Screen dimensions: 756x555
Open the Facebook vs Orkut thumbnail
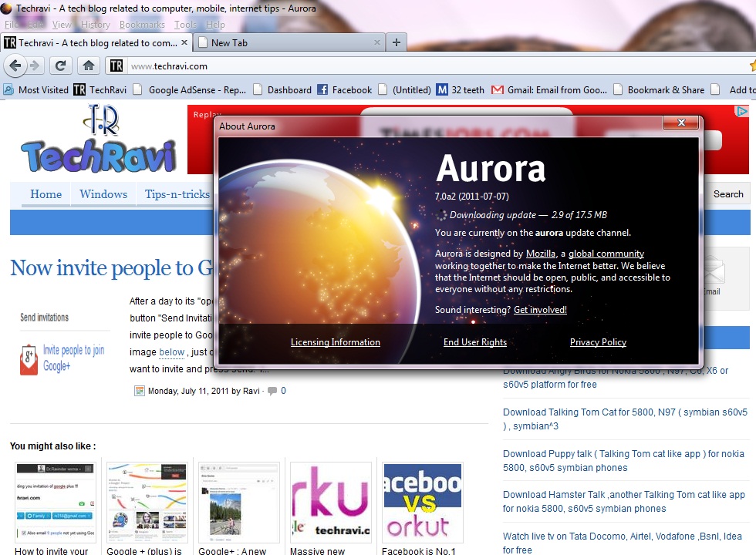(x=423, y=503)
